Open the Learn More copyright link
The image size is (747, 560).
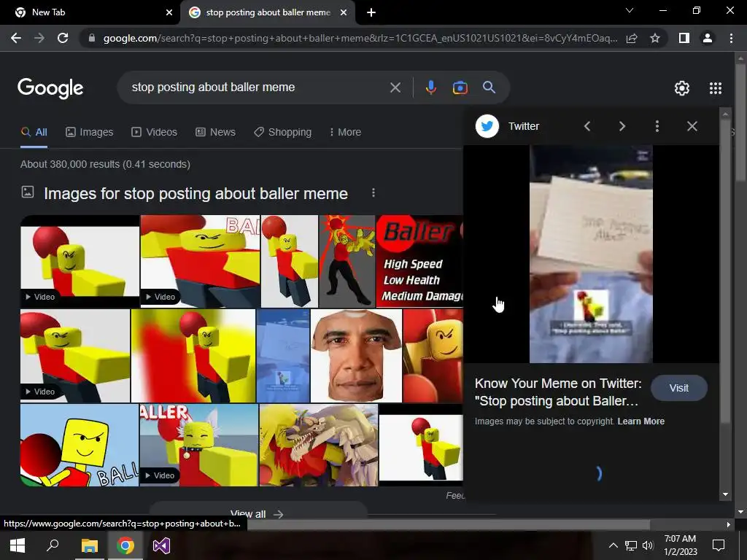click(x=640, y=421)
